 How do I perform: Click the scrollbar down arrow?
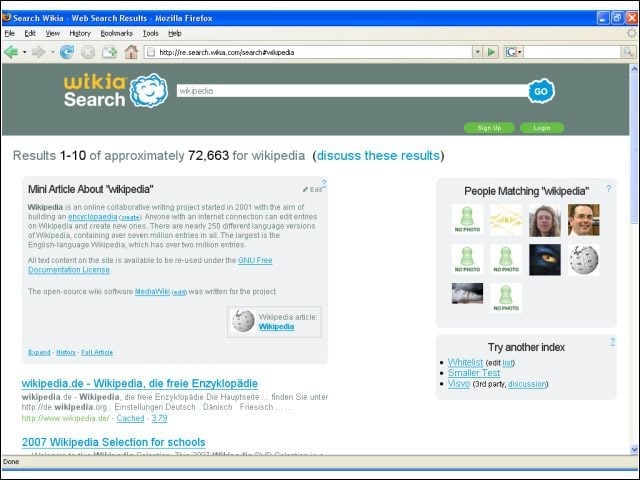tap(634, 450)
